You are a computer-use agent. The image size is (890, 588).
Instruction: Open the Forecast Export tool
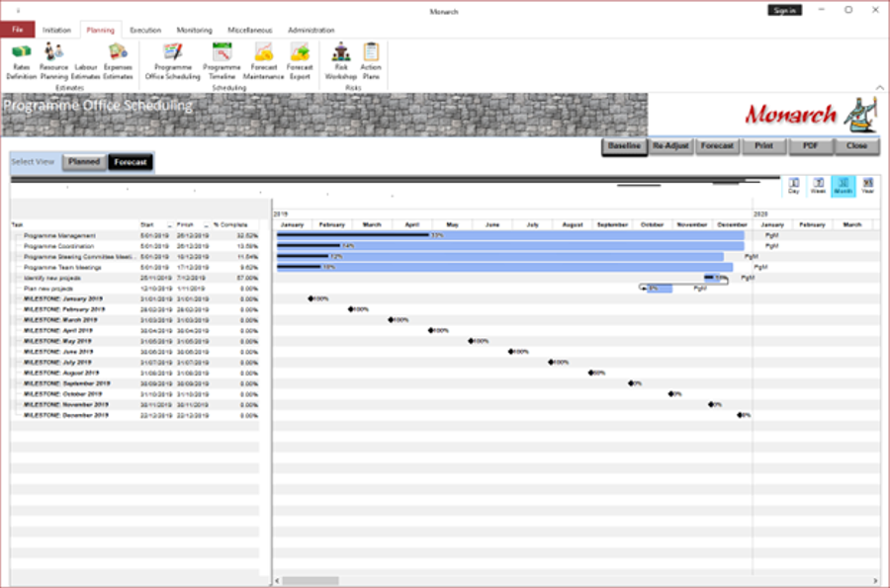(x=300, y=62)
